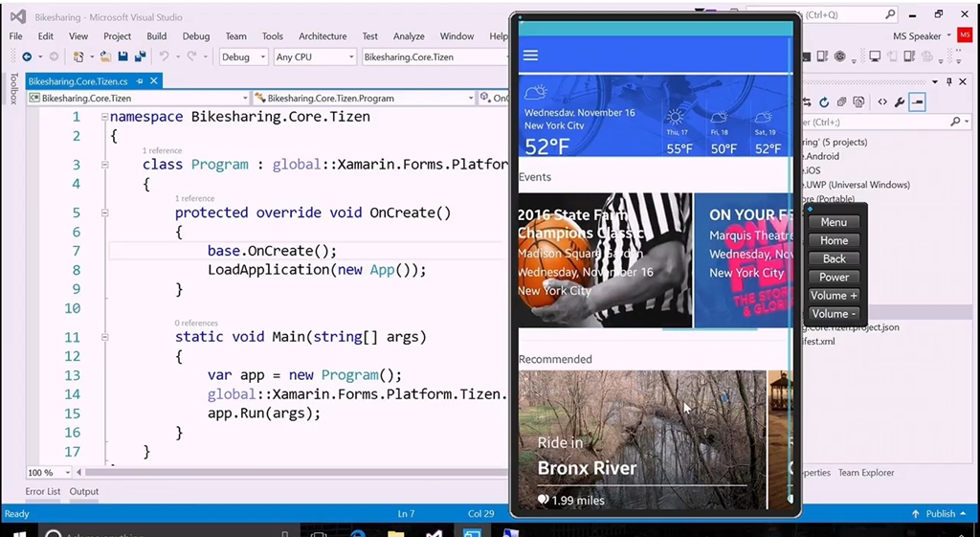The image size is (980, 537).
Task: Click the Windows Start button
Action: (x=19, y=533)
